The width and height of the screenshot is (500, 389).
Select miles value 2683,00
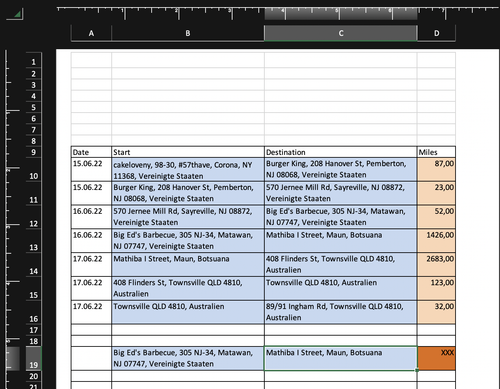tap(436, 265)
